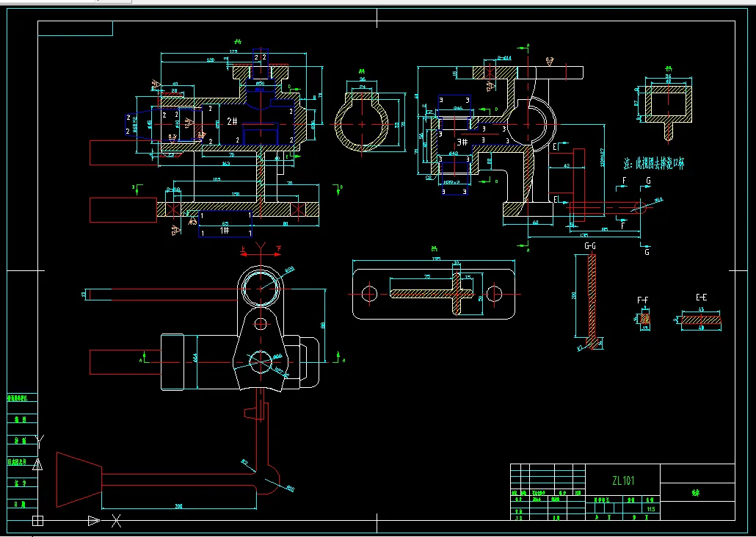Click the UCS X-axis arrowhead icon

tap(94, 521)
